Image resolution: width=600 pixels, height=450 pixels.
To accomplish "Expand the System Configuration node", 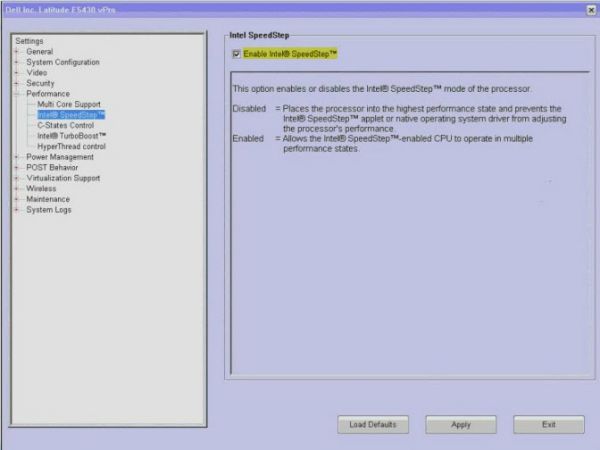I will point(16,62).
